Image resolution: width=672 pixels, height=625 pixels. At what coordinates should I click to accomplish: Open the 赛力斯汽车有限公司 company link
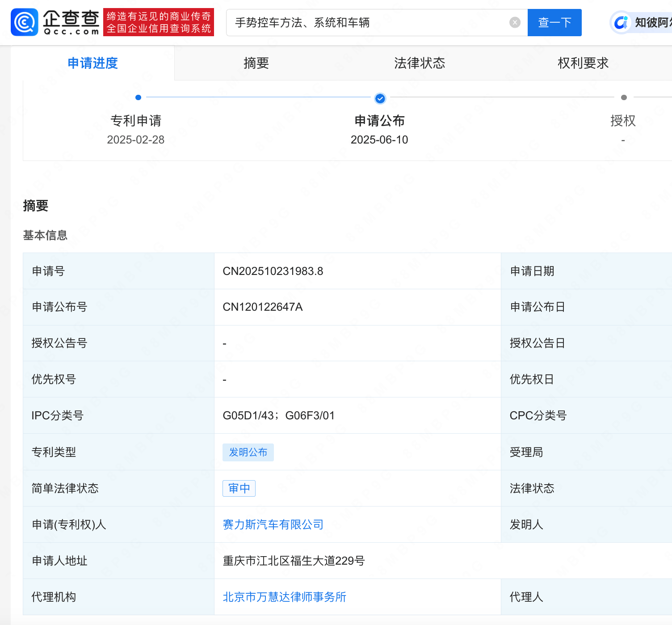pos(273,524)
